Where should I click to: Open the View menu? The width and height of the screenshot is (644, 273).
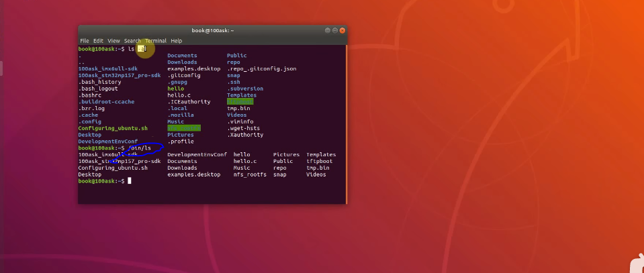click(x=113, y=41)
